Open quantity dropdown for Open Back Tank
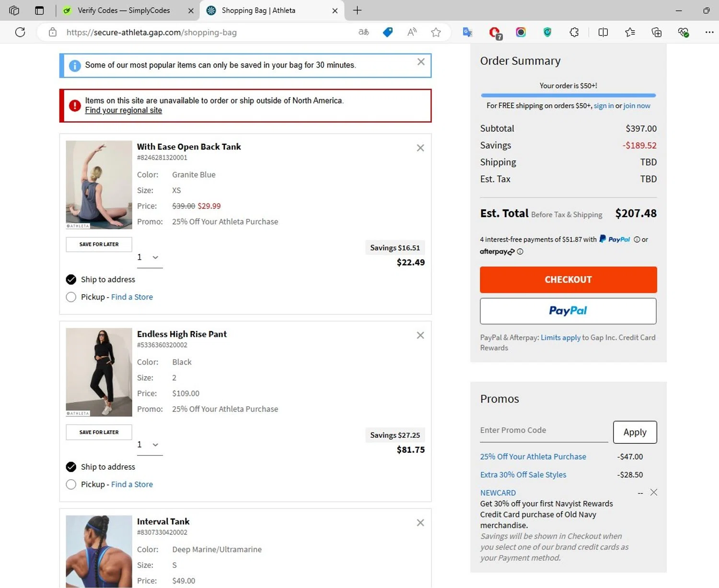The height and width of the screenshot is (588, 719). tap(150, 257)
